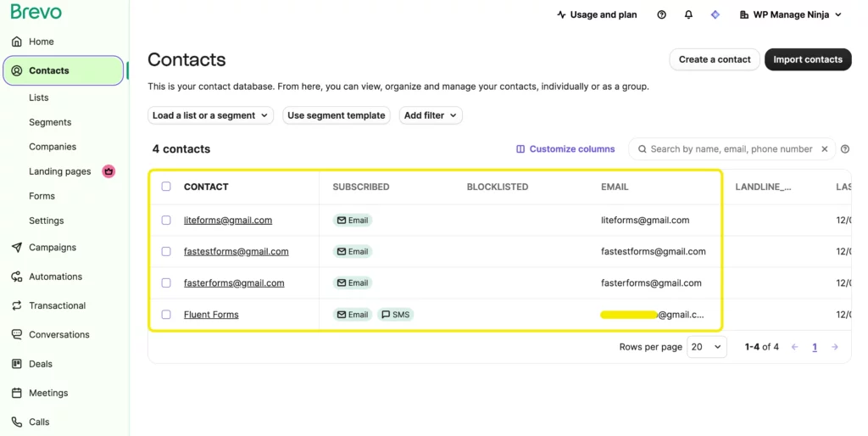Image resolution: width=868 pixels, height=436 pixels.
Task: Open Settings under Contacts
Action: pyautogui.click(x=47, y=221)
